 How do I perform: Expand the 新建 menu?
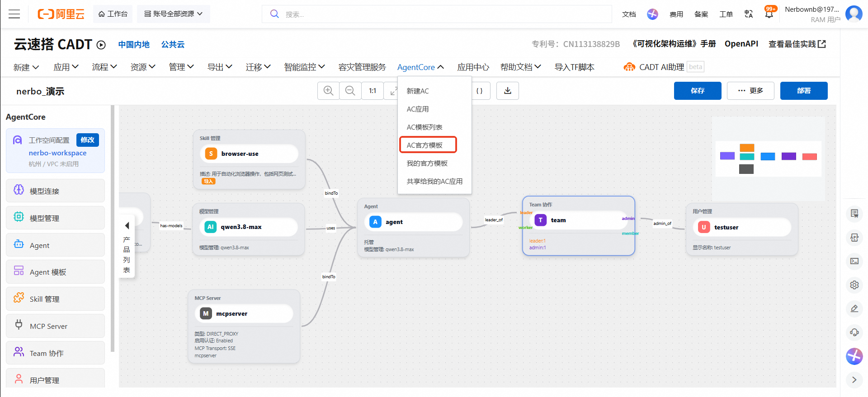(26, 67)
